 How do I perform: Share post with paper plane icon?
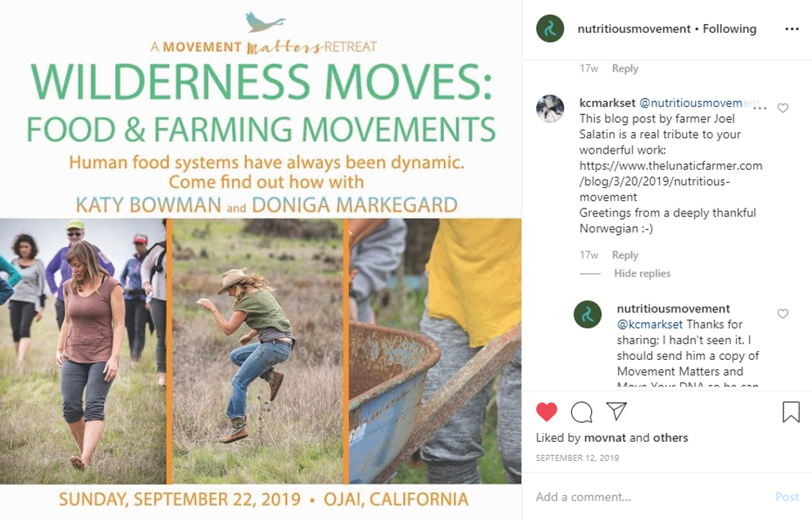tap(617, 412)
